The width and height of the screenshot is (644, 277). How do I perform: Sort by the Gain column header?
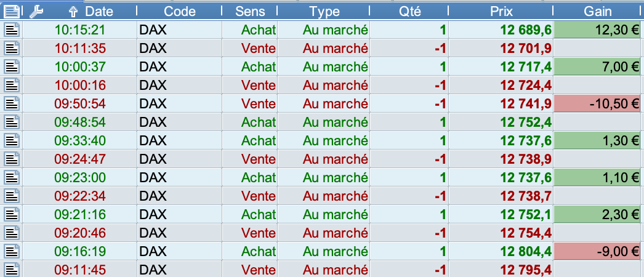tap(598, 11)
